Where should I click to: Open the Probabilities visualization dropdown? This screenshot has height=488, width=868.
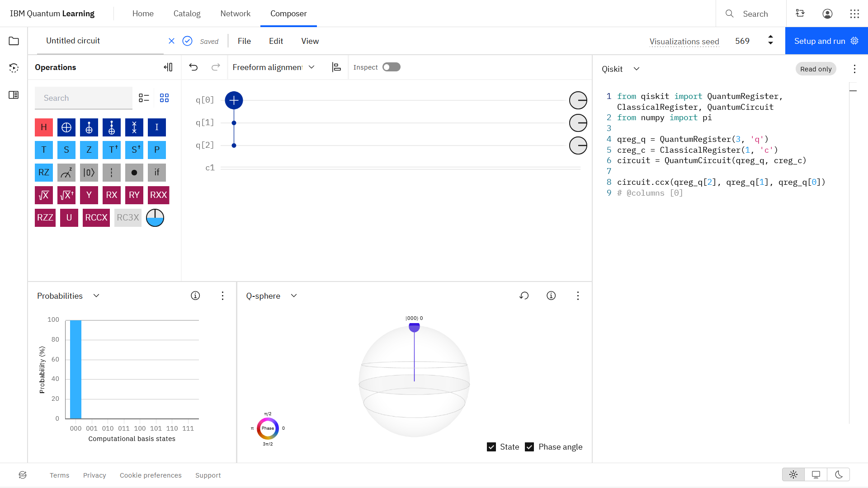pos(68,296)
